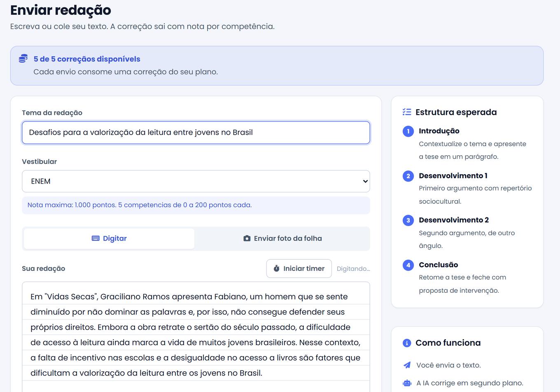Click the Enviar redação page heading
The width and height of the screenshot is (560, 392).
61,10
